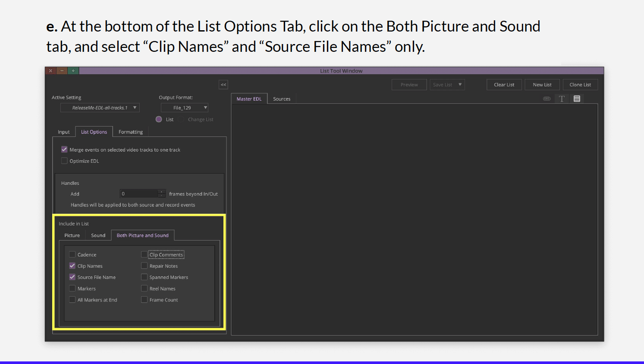
Task: Enable the Cadence checkbox
Action: (x=72, y=254)
